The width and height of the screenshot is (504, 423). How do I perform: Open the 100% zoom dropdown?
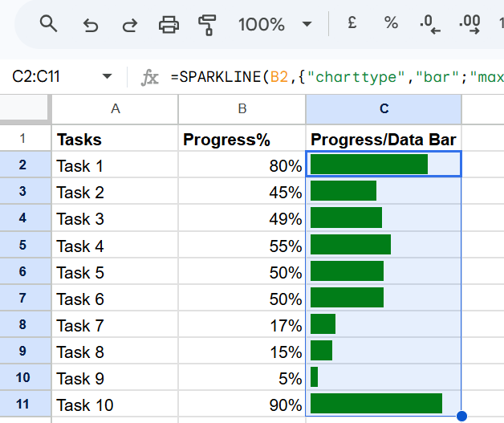[x=275, y=24]
